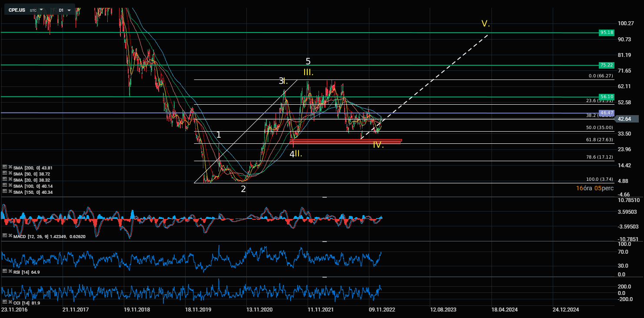Remove the SMA 20 indicator
This screenshot has height=318, width=644.
tap(10, 179)
